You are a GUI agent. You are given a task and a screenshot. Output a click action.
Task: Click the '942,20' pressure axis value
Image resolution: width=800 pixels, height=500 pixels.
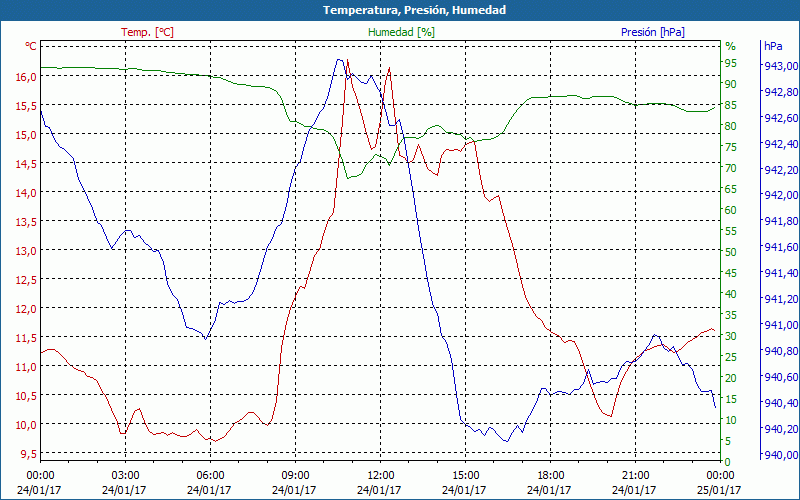coord(781,170)
